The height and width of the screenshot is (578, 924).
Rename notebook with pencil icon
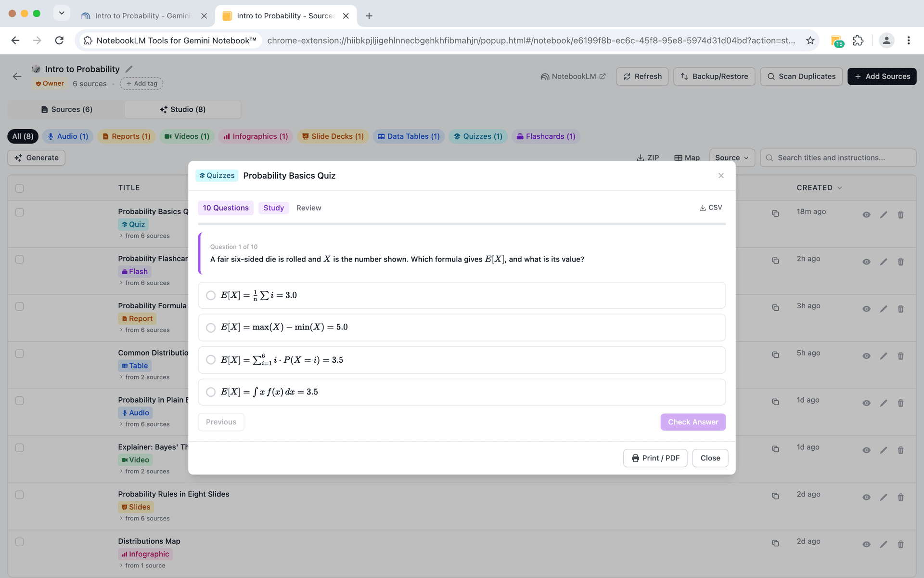click(129, 69)
